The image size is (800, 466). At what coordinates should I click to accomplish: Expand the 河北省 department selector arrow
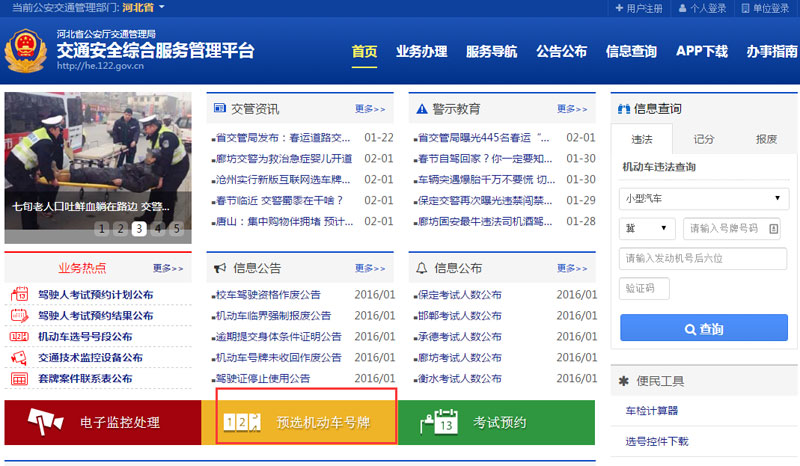[162, 7]
